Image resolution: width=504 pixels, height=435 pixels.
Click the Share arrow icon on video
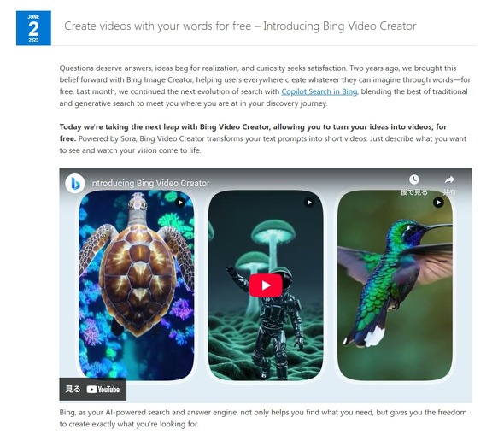[449, 179]
